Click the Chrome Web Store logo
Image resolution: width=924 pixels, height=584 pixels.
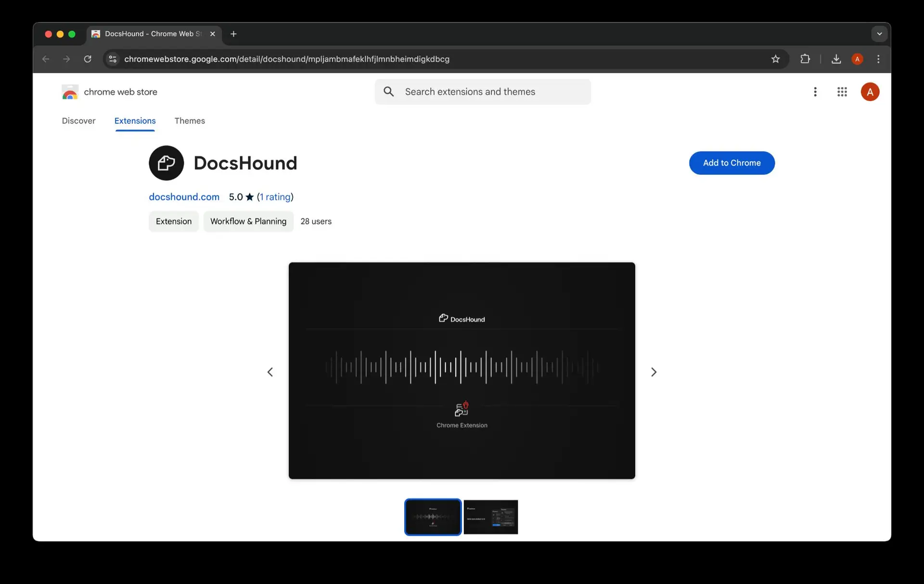tap(70, 91)
